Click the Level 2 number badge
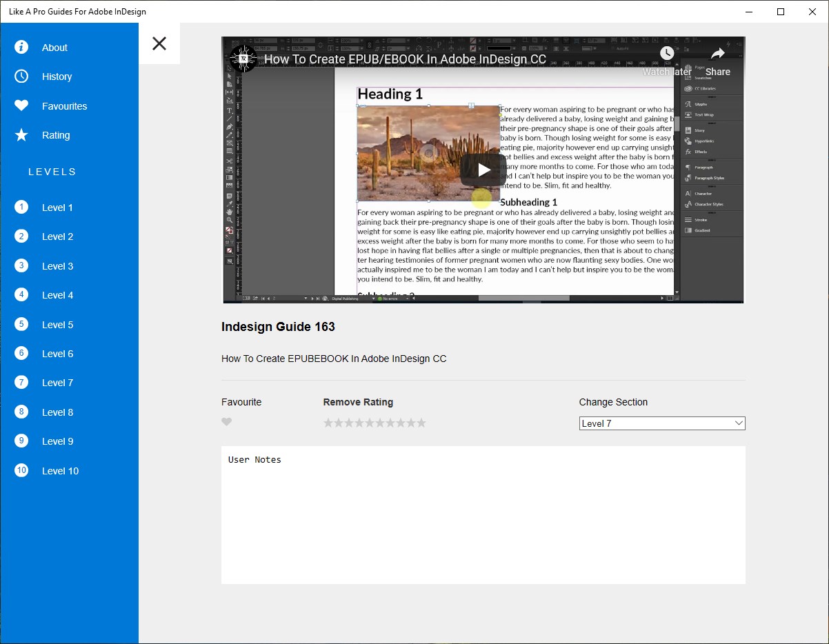829x644 pixels. (x=21, y=236)
